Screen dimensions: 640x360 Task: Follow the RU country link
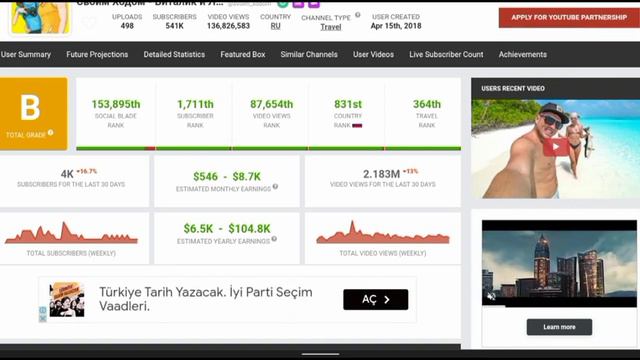click(x=276, y=26)
